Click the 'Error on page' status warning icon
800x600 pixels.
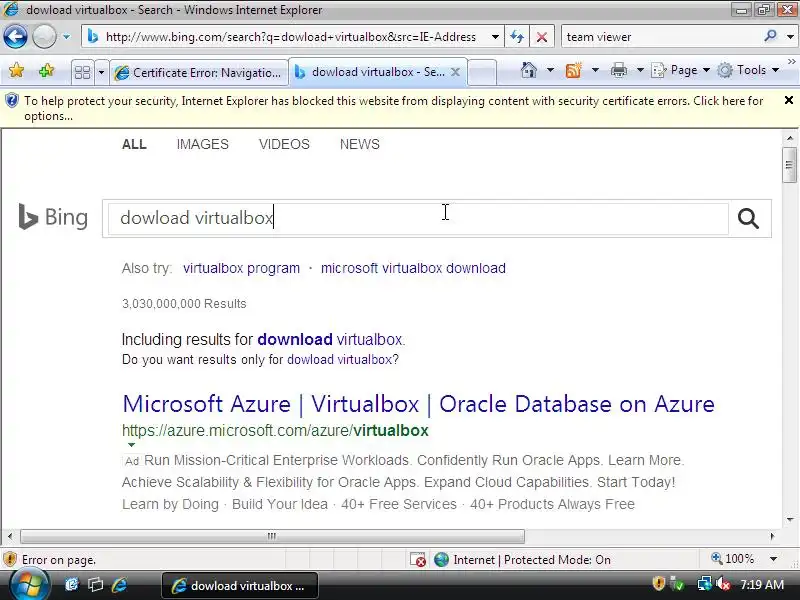[10, 559]
